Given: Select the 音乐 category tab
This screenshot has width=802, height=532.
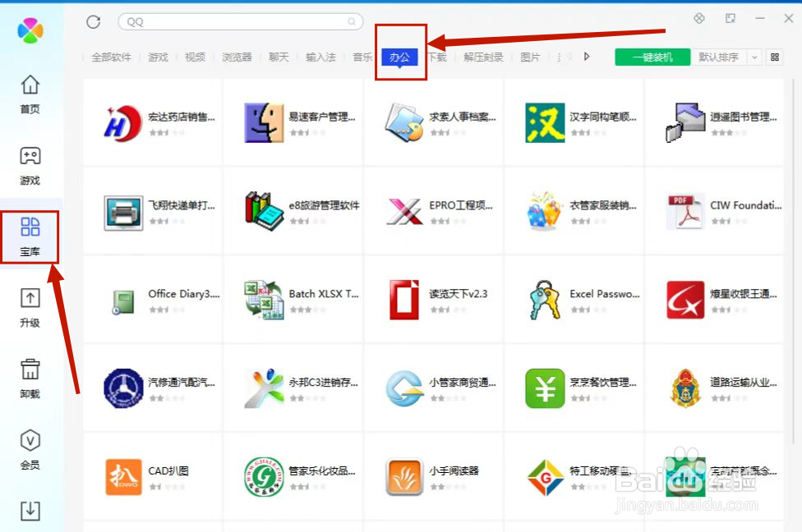Looking at the screenshot, I should pyautogui.click(x=362, y=57).
